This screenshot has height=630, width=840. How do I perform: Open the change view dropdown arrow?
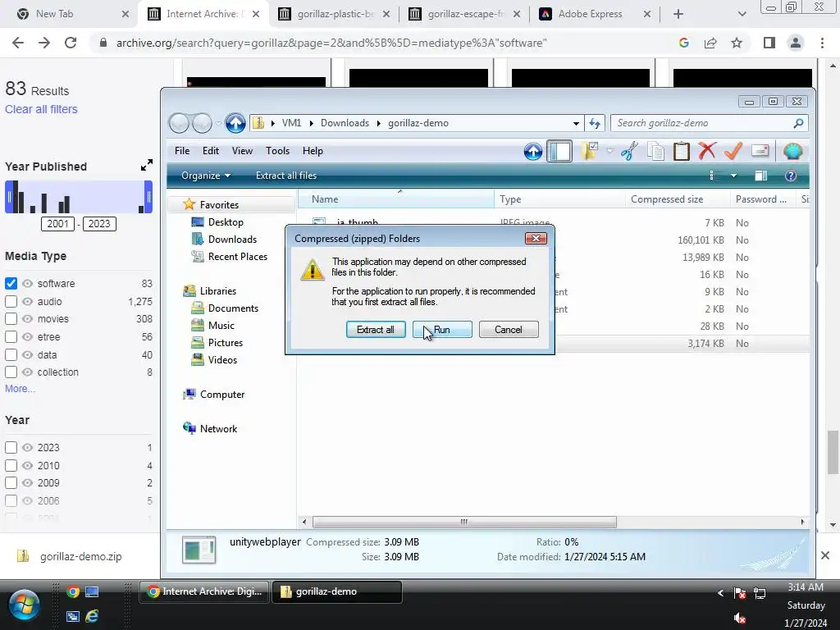click(733, 176)
